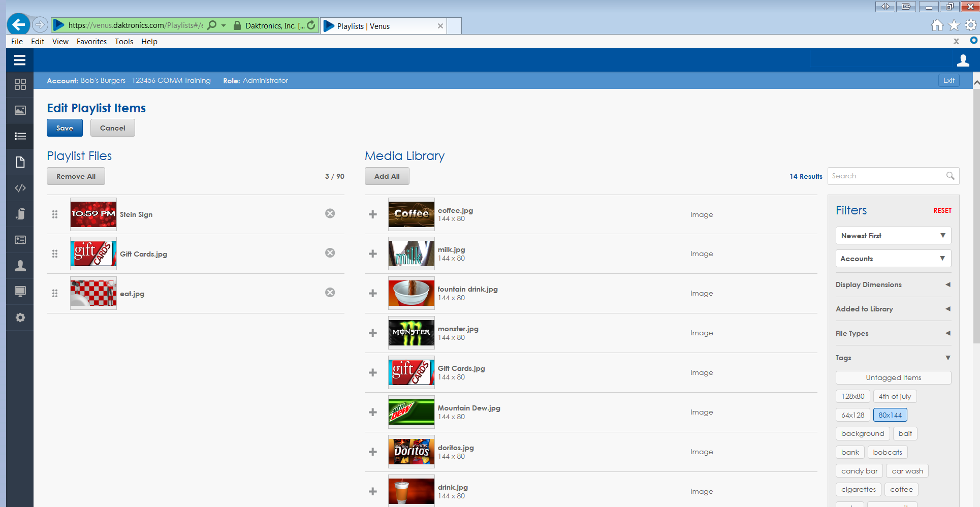Image resolution: width=980 pixels, height=507 pixels.
Task: Toggle the 64x128 tag filter
Action: tap(852, 415)
